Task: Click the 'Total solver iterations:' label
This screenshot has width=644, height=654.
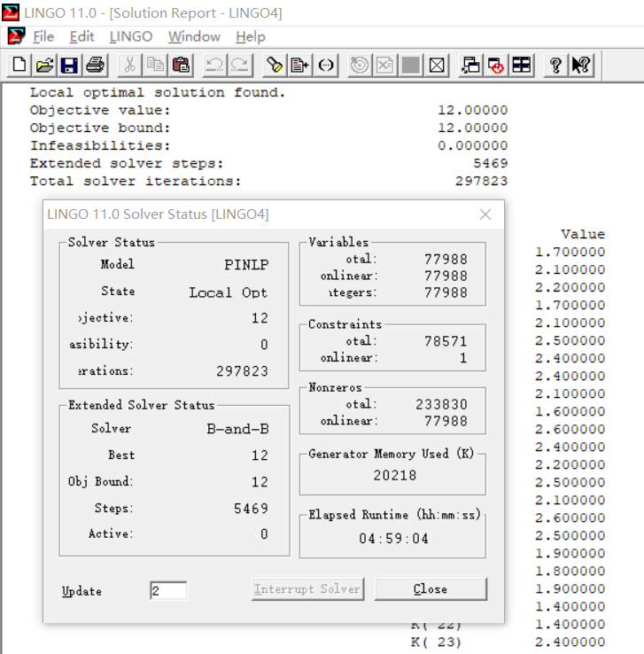Action: tap(136, 181)
